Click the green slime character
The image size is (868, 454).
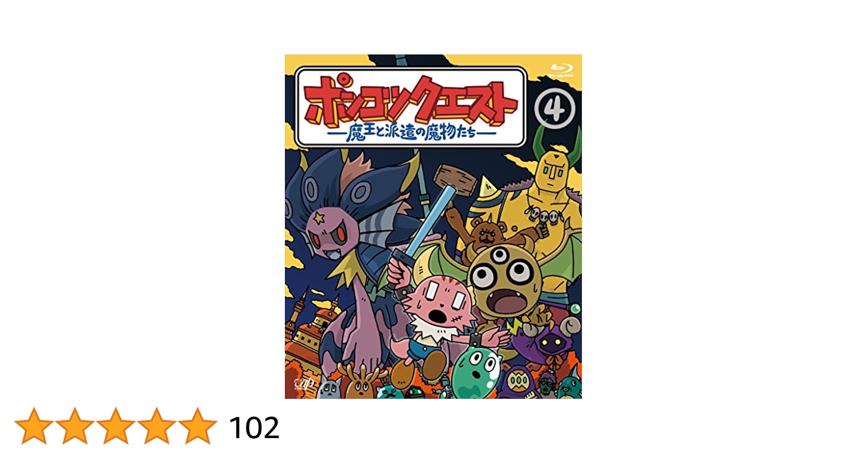(x=476, y=373)
